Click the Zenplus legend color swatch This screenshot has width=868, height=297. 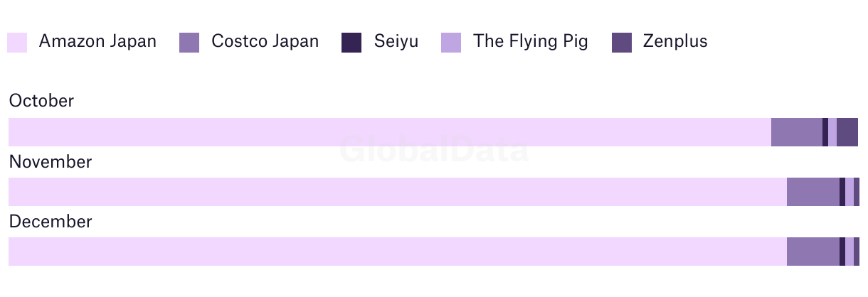tap(622, 43)
